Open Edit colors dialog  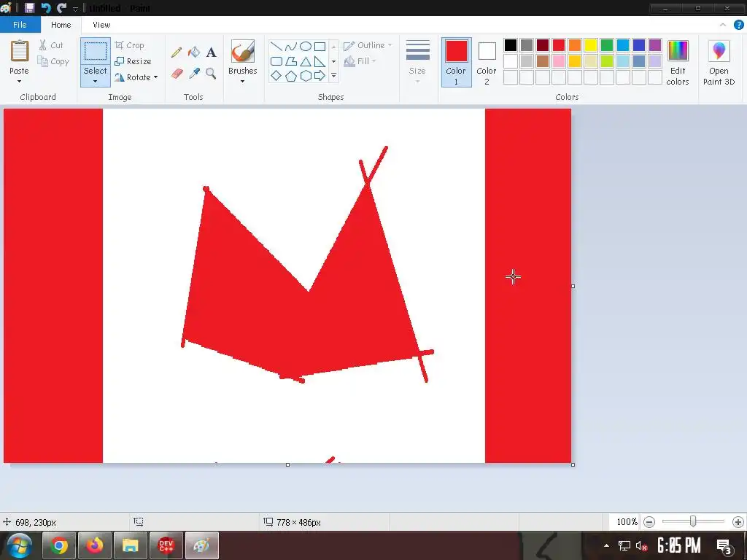point(678,63)
